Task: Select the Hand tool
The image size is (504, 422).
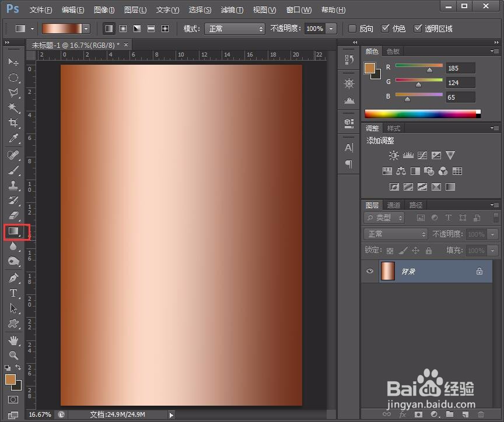Action: coord(13,340)
